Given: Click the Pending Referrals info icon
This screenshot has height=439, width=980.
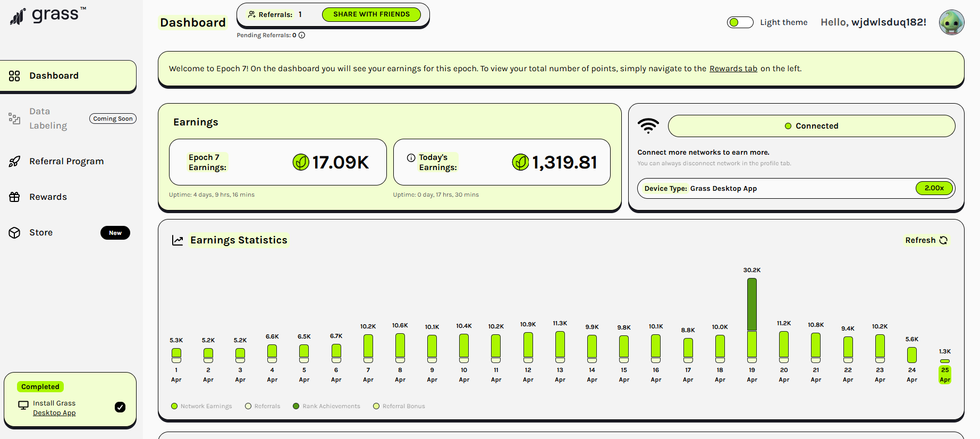Looking at the screenshot, I should (302, 35).
